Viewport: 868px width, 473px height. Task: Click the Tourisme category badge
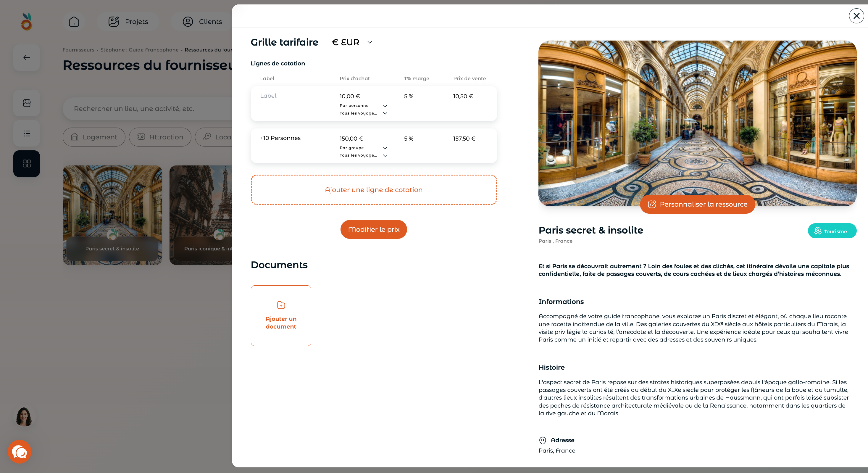pyautogui.click(x=832, y=231)
